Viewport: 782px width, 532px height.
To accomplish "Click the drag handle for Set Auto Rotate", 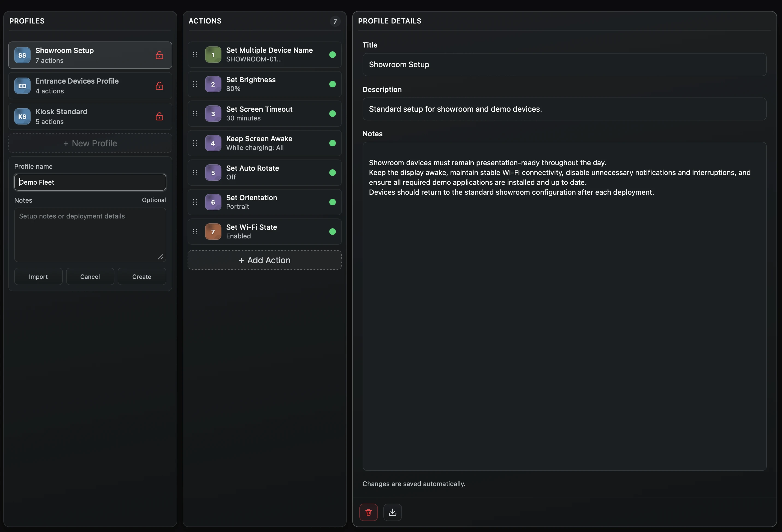I will 195,173.
